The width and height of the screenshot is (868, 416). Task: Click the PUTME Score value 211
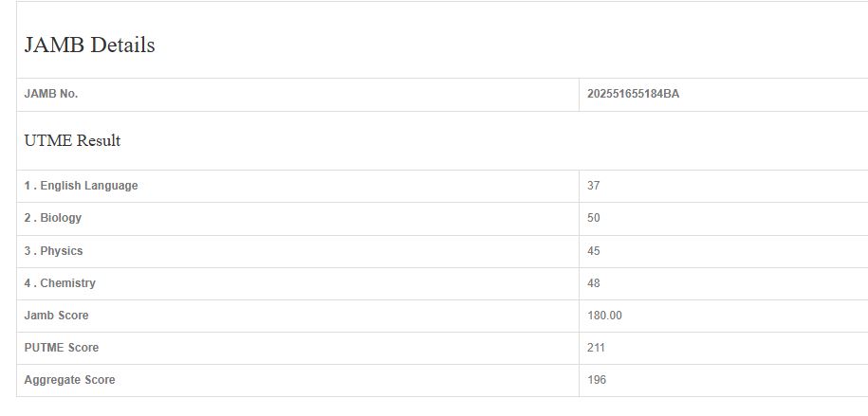tap(597, 348)
